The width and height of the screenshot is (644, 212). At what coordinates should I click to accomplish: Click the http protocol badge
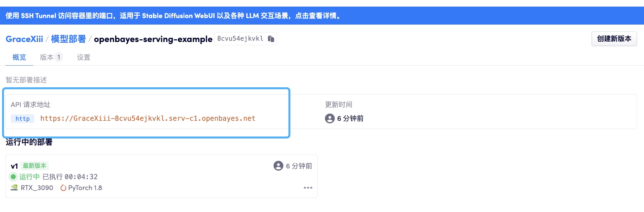[23, 118]
